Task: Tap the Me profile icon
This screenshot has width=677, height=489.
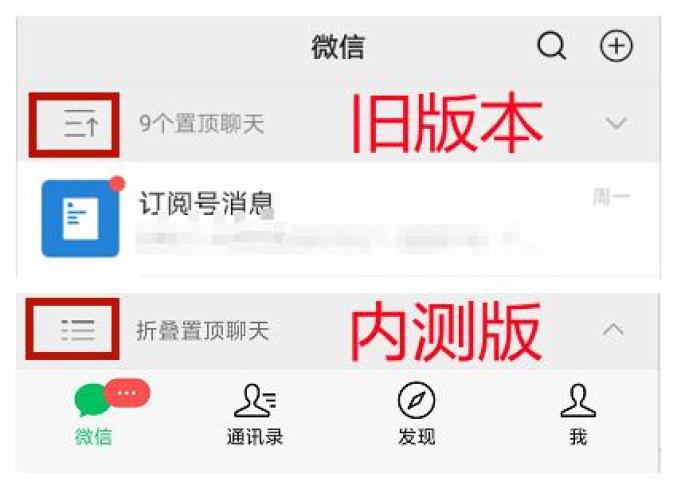Action: point(578,401)
